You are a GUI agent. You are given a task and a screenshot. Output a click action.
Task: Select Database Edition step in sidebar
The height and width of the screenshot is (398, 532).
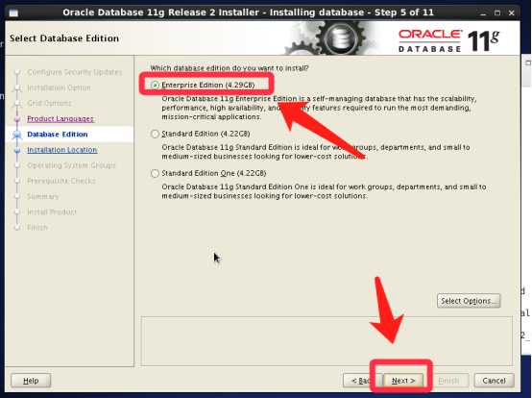pyautogui.click(x=58, y=135)
